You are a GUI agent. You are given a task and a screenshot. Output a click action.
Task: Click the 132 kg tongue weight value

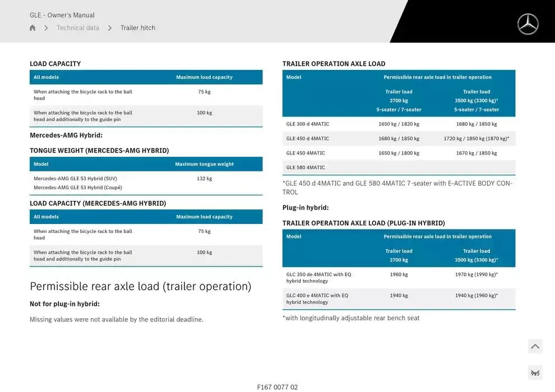click(205, 179)
